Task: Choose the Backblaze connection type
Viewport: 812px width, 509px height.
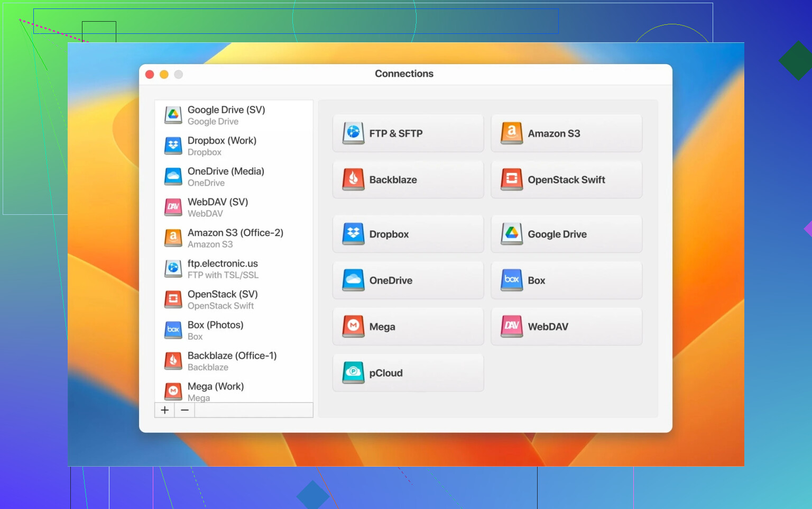Action: tap(408, 179)
